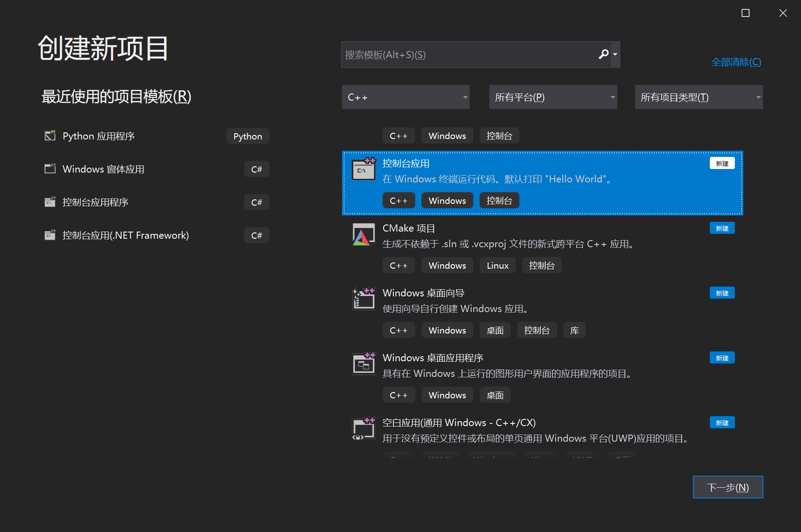
Task: Toggle the 库 tag under Windows 桌面向导
Action: pyautogui.click(x=574, y=330)
